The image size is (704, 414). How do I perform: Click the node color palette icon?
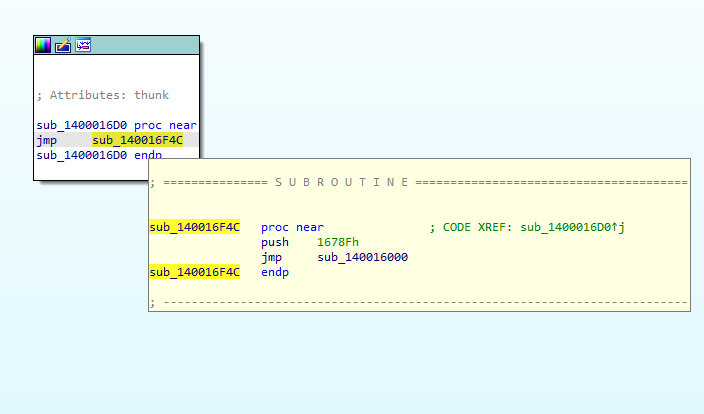pyautogui.click(x=42, y=45)
